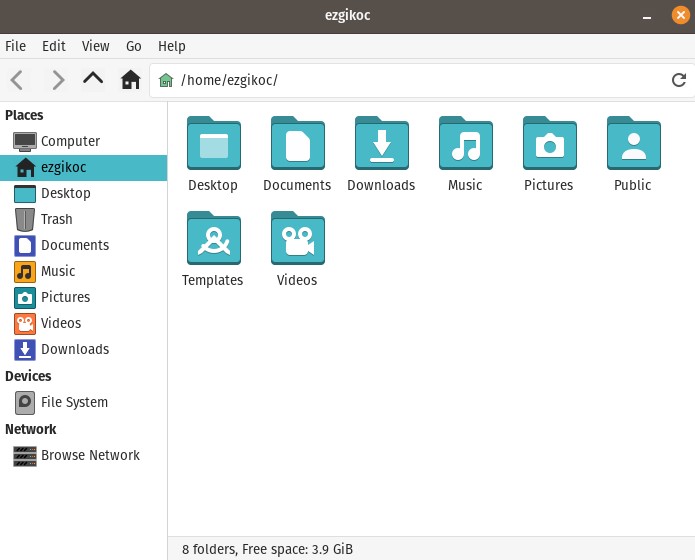Select Browse Network in sidebar
695x560 pixels.
point(90,455)
